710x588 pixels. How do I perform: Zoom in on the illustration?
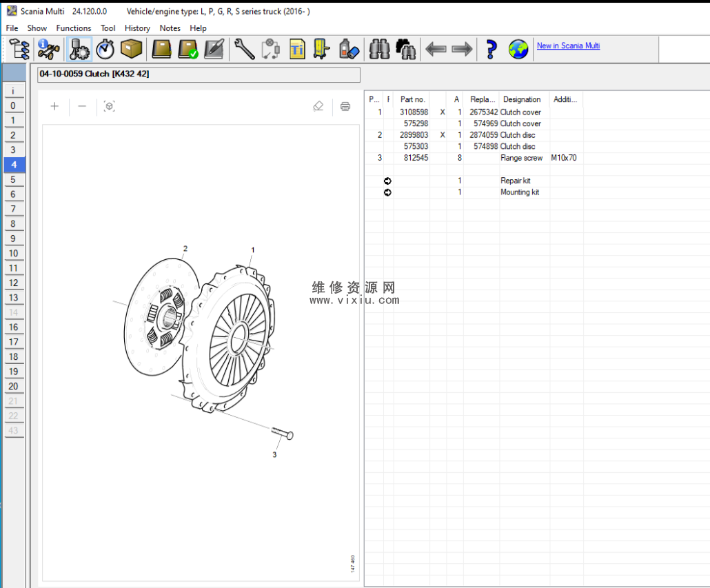coord(54,106)
